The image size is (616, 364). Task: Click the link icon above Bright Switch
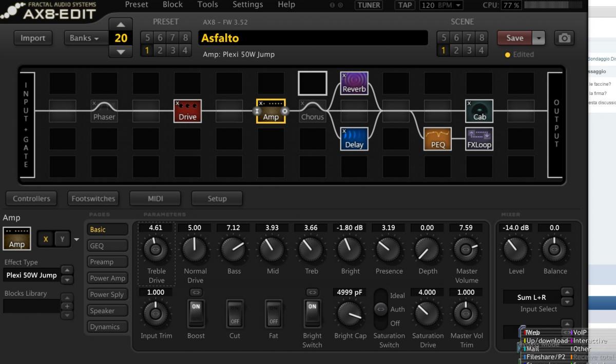pyautogui.click(x=312, y=293)
